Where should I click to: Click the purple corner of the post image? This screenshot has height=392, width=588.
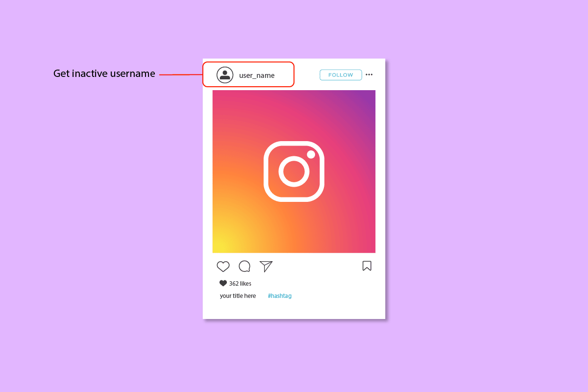coord(367,98)
